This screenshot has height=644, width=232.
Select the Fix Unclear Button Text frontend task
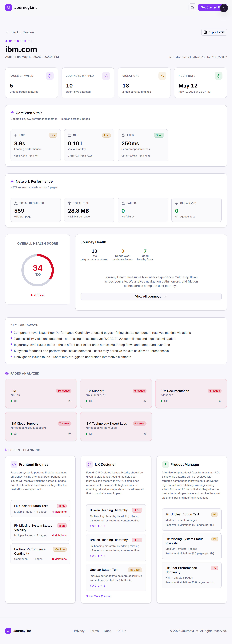40,509
